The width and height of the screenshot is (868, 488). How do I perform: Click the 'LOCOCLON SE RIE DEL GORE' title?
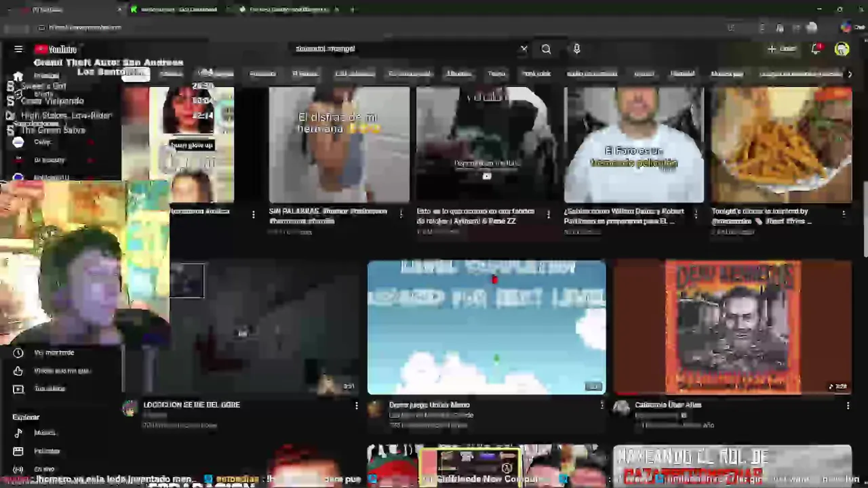192,405
